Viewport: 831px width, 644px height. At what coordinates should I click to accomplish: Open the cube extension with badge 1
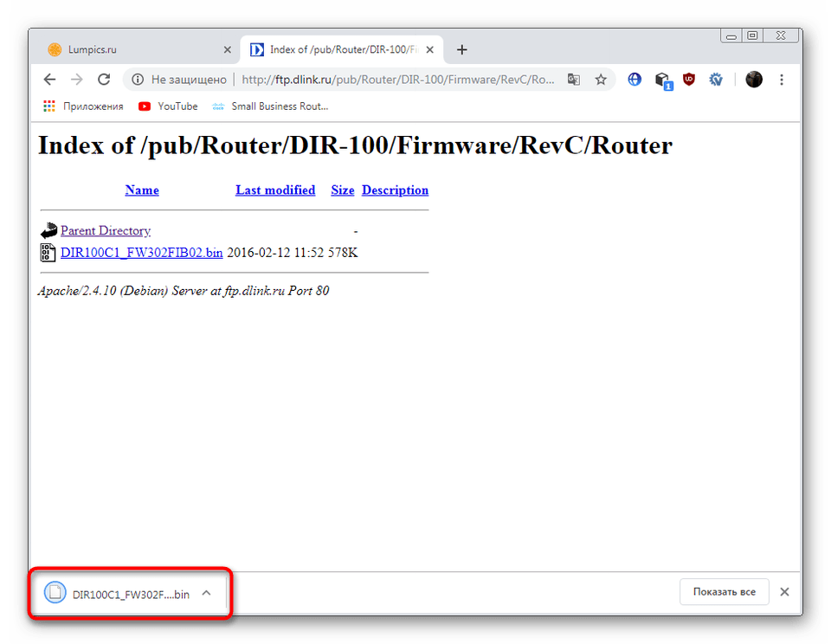coord(662,80)
